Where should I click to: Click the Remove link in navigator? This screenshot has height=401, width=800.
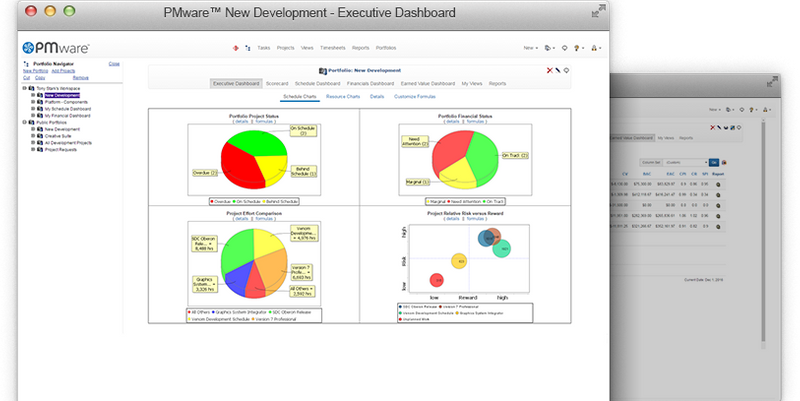click(x=81, y=78)
